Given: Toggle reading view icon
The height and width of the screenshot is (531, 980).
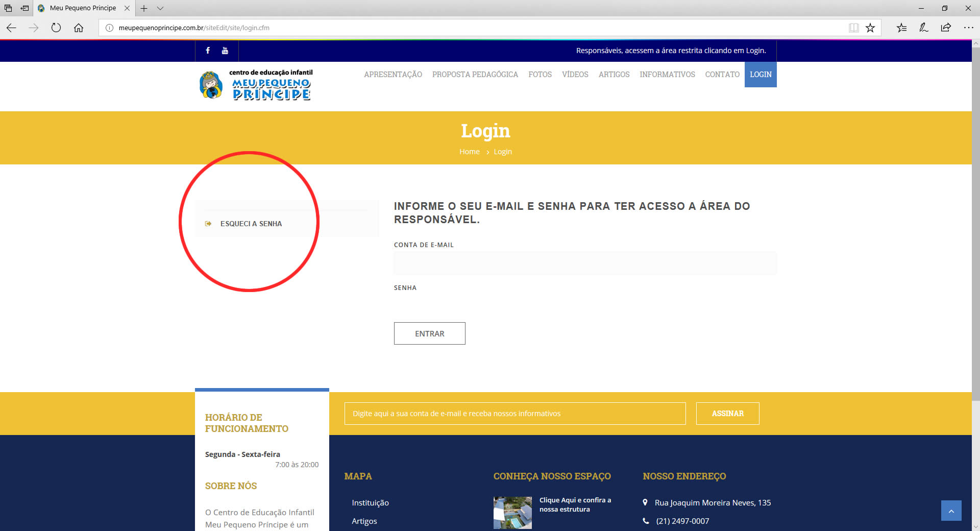Looking at the screenshot, I should 853,28.
